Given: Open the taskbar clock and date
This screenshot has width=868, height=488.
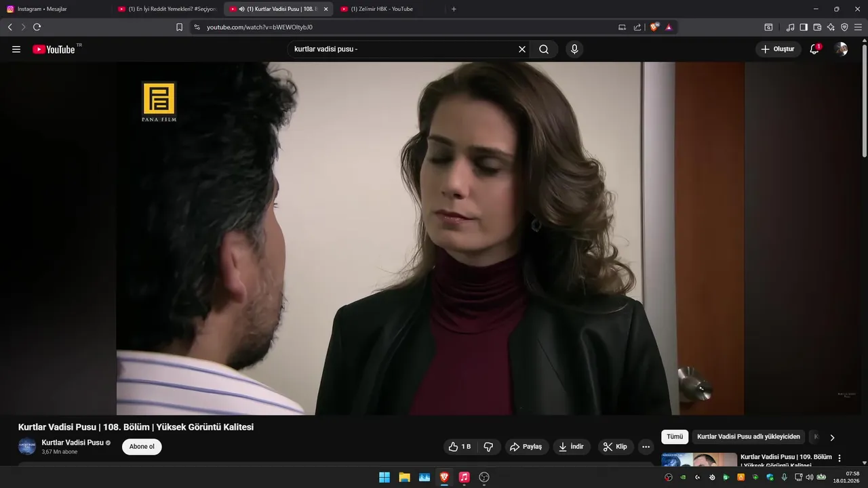Looking at the screenshot, I should (848, 477).
